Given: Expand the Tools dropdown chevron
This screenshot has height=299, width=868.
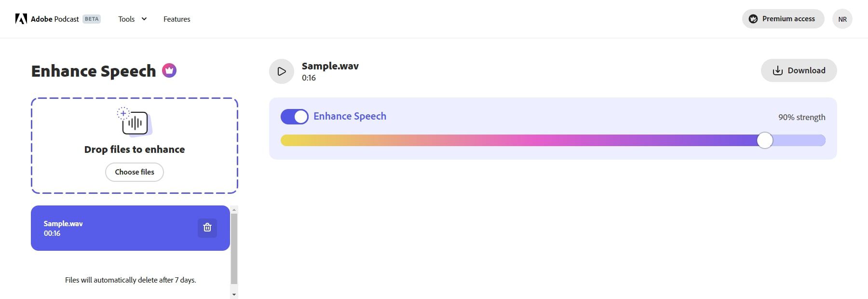Looking at the screenshot, I should [144, 19].
